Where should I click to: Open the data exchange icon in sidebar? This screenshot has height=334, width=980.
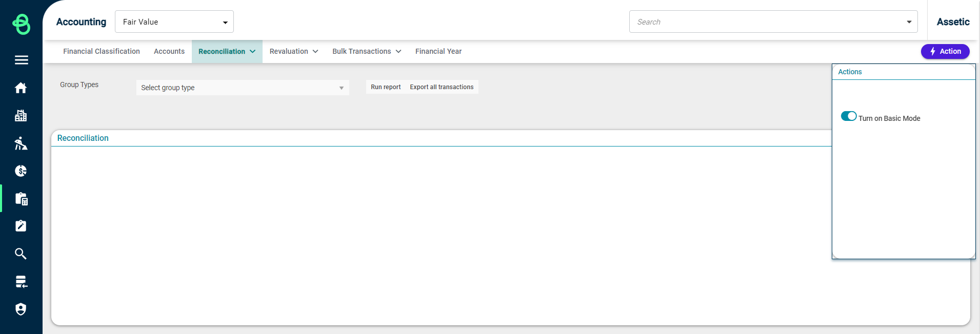click(21, 281)
